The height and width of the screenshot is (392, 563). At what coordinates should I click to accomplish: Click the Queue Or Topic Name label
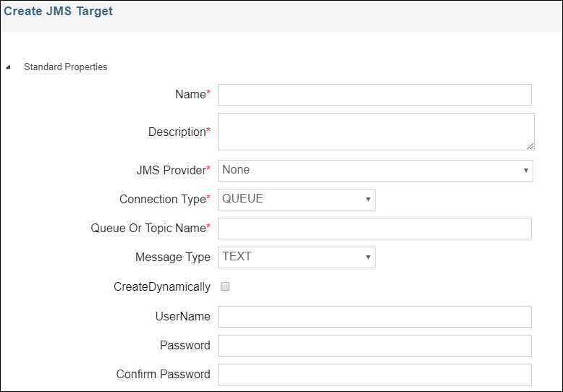[148, 229]
